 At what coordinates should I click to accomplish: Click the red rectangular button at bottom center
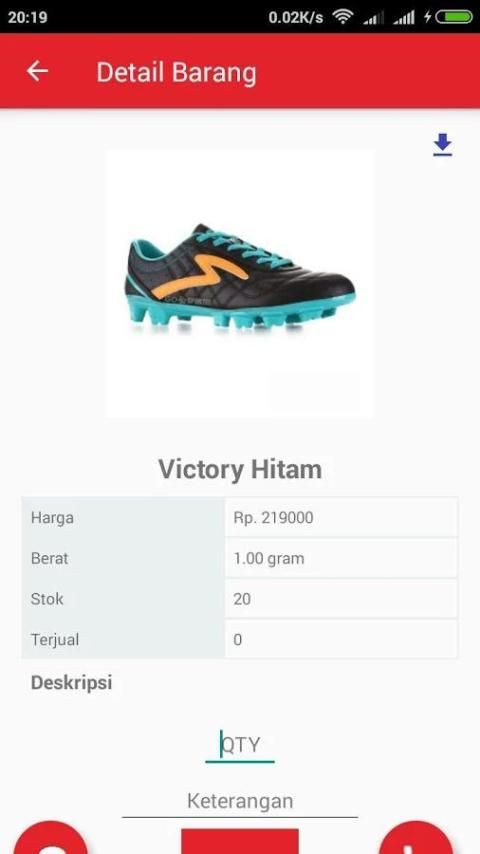pyautogui.click(x=240, y=841)
